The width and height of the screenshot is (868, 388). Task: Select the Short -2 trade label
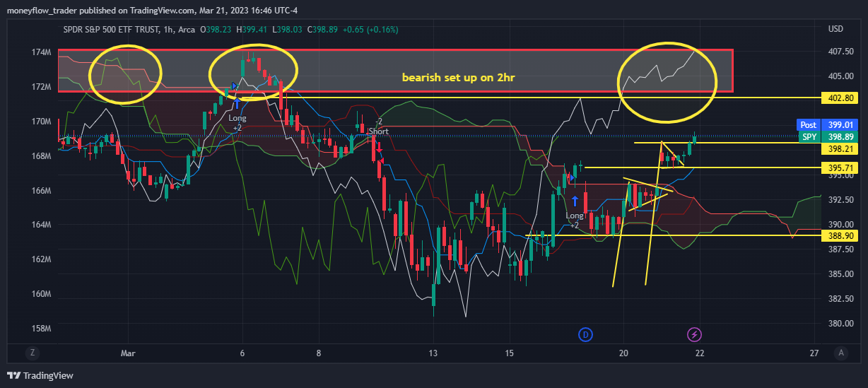coord(379,127)
